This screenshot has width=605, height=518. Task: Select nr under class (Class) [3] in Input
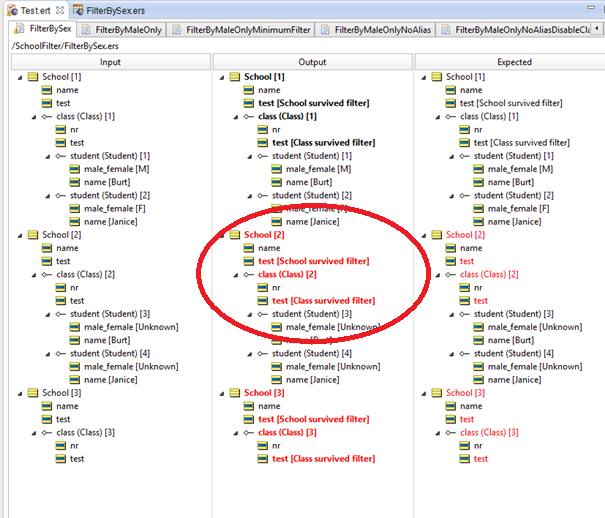pos(74,446)
